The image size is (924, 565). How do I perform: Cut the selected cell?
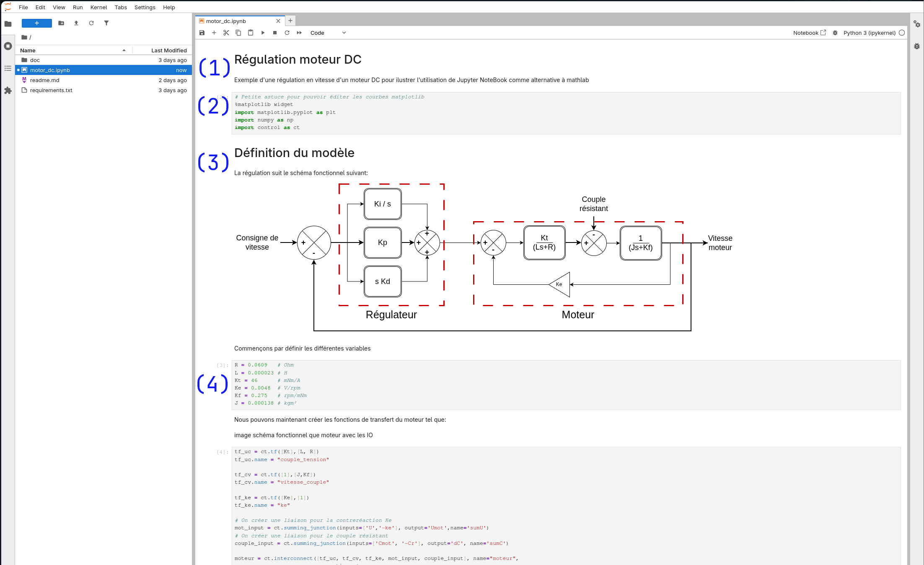pos(226,33)
